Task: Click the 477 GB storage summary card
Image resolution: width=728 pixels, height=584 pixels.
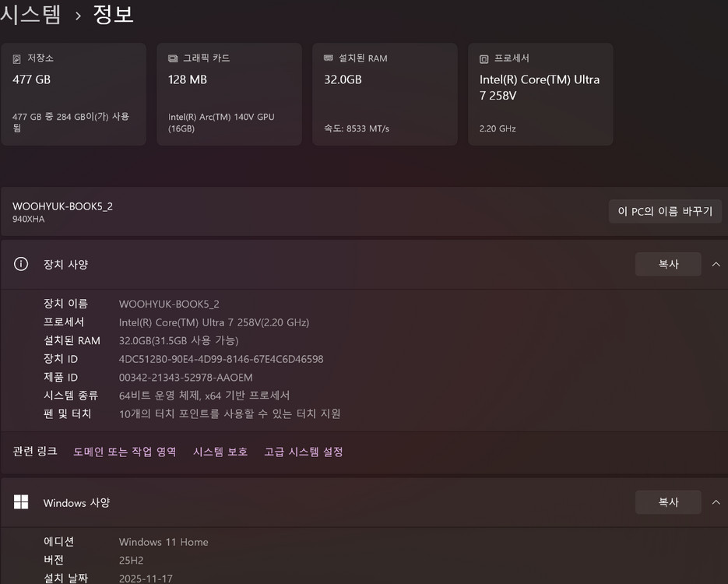Action: tap(74, 93)
